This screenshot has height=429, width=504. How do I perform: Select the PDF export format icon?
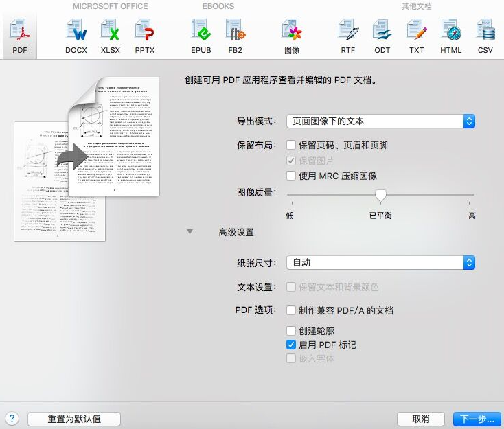[x=20, y=36]
